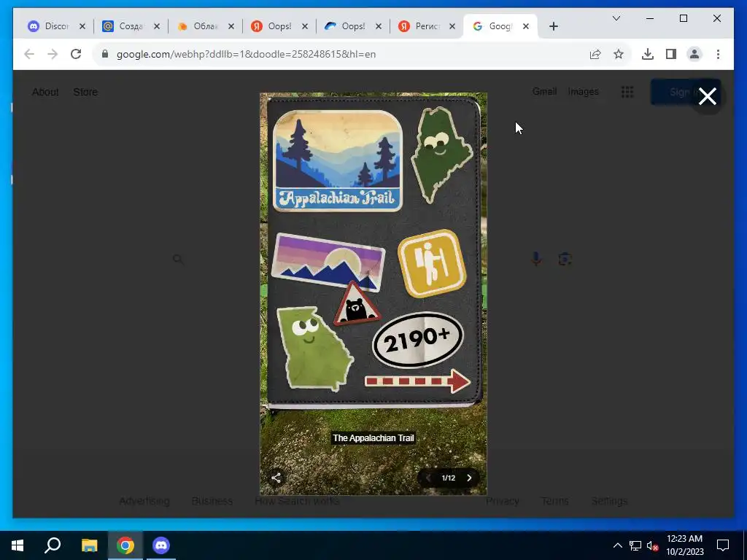This screenshot has height=560, width=747.
Task: Open the Business footer link
Action: point(212,501)
